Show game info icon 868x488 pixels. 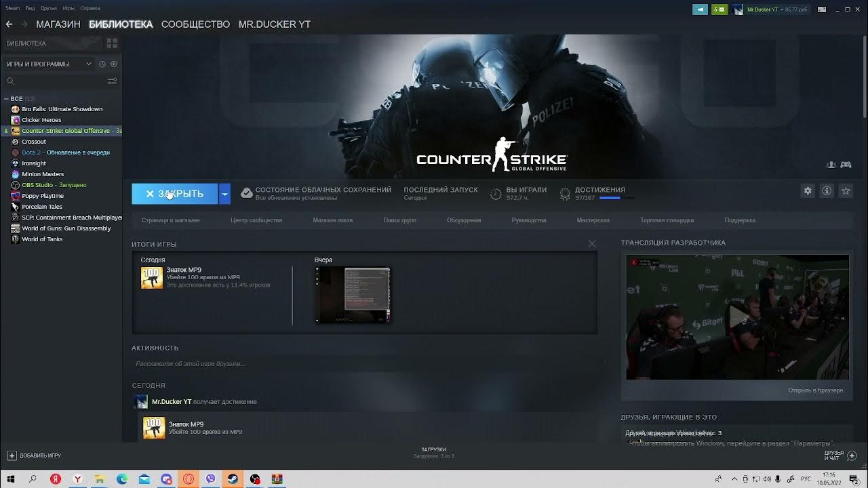827,191
